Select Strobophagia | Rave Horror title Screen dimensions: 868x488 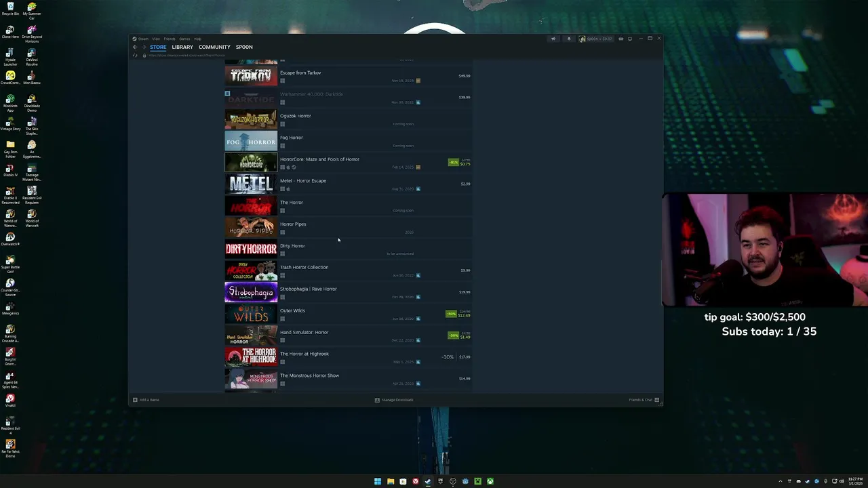pyautogui.click(x=309, y=289)
